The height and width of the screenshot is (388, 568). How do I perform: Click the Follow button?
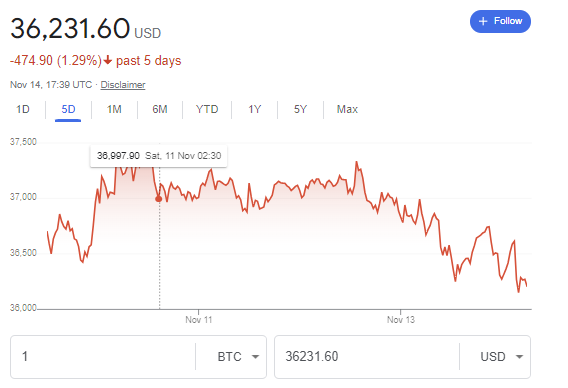click(500, 21)
